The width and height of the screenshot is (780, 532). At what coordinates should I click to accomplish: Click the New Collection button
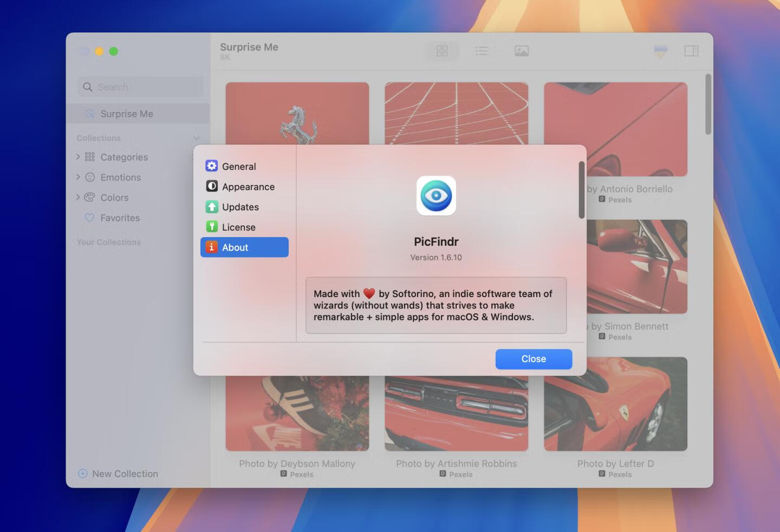click(x=118, y=474)
